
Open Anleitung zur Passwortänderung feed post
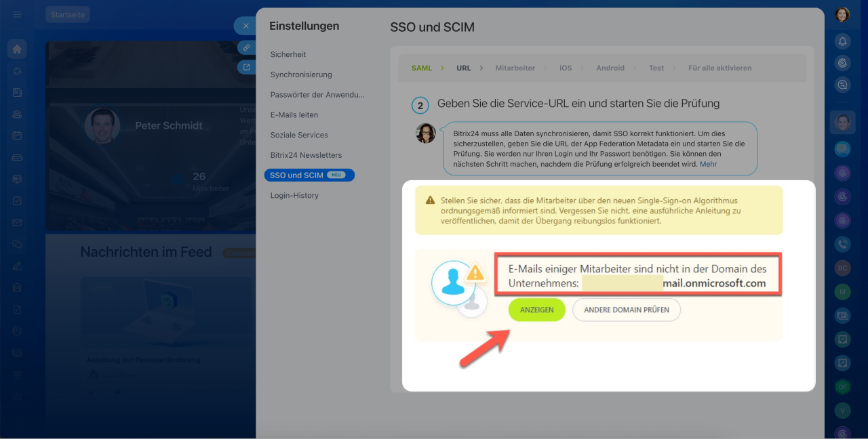coord(144,360)
